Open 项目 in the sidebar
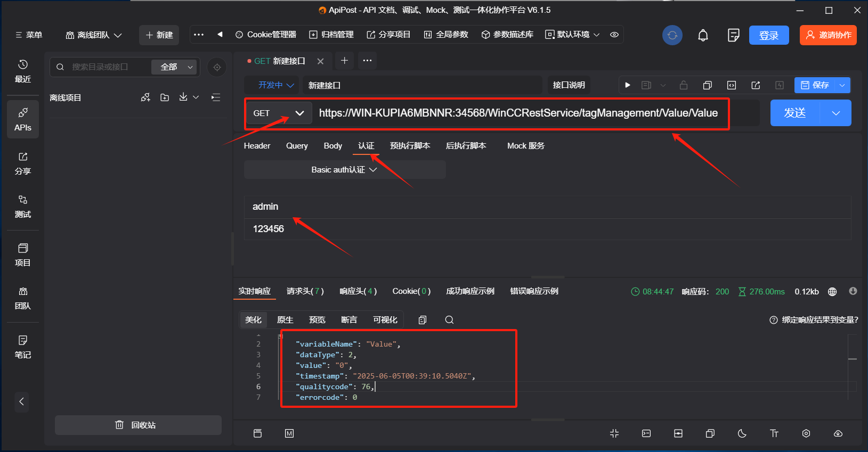This screenshot has width=868, height=452. click(23, 255)
